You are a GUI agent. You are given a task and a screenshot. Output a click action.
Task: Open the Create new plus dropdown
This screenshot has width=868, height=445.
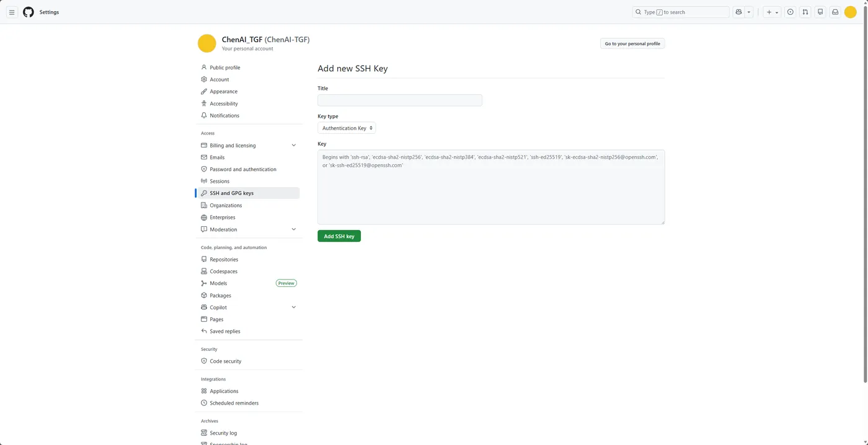point(772,12)
